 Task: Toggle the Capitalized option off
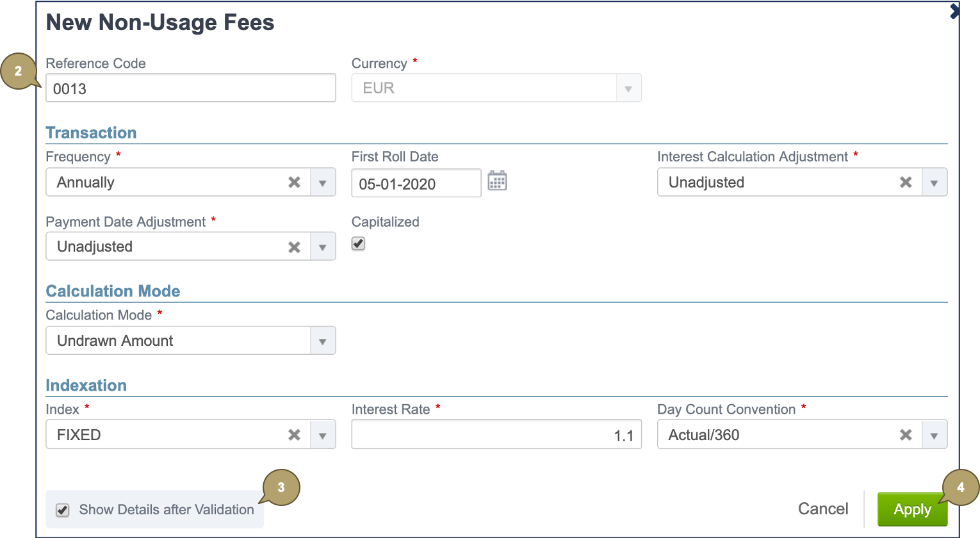pyautogui.click(x=358, y=243)
